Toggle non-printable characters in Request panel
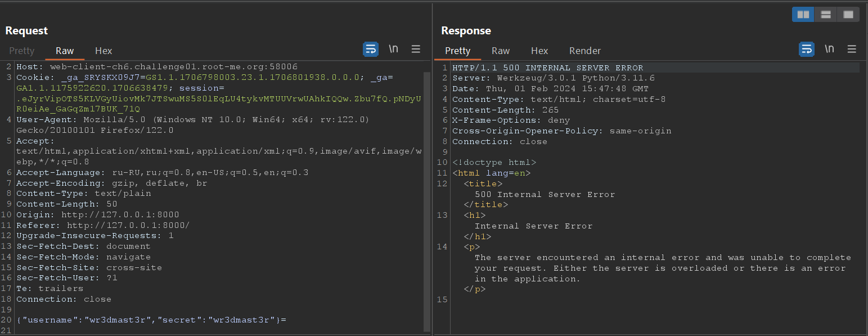Image resolution: width=868 pixels, height=336 pixels. pos(394,50)
